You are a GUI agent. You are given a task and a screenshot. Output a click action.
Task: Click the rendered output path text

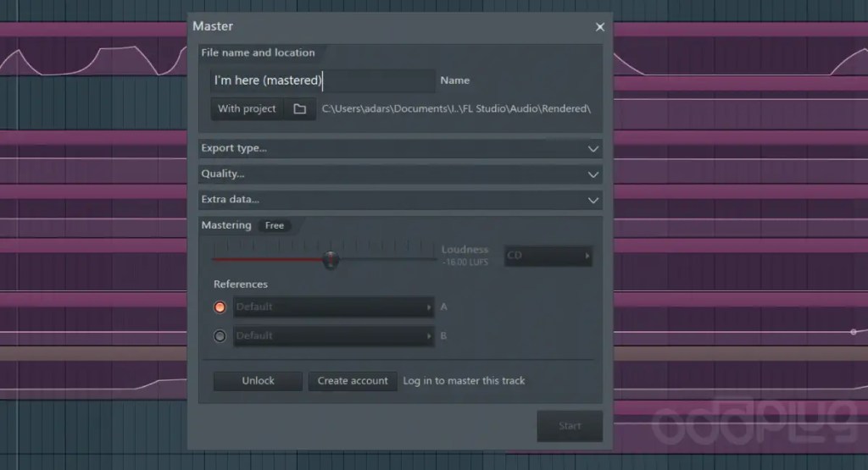[456, 109]
